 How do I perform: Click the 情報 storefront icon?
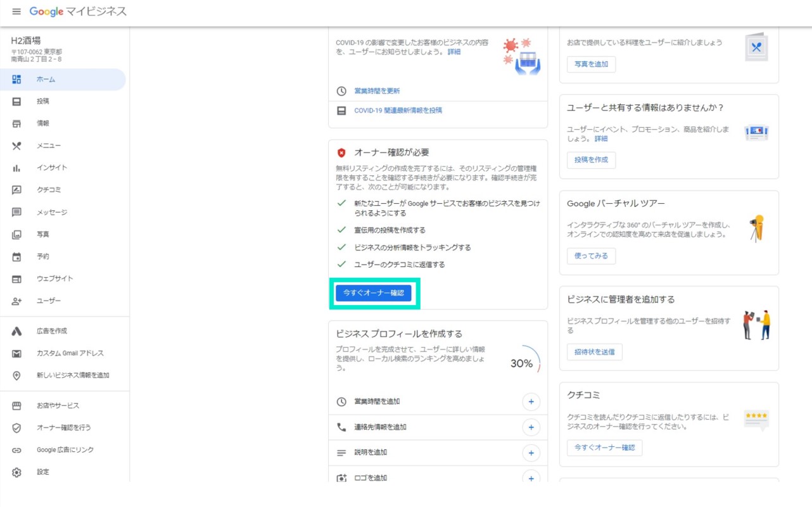(x=16, y=123)
